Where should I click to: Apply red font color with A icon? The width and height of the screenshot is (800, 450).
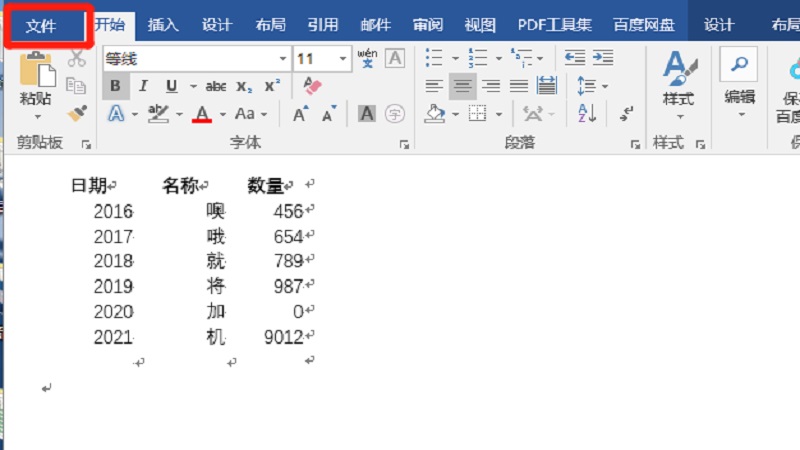[x=202, y=114]
